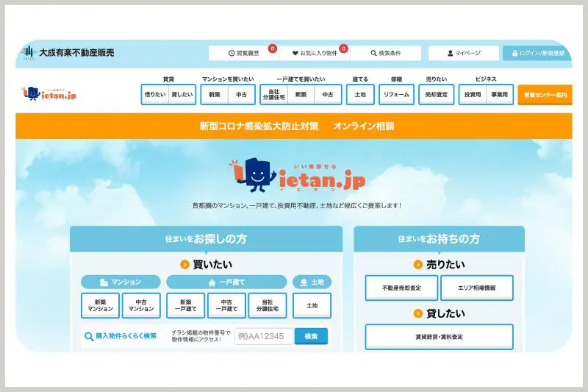588x392 pixels.
Task: Click 中古マンション search button
Action: (x=141, y=305)
